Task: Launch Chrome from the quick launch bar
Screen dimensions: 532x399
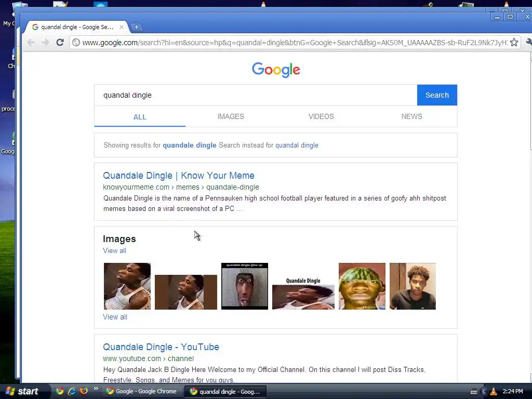Action: pyautogui.click(x=60, y=391)
